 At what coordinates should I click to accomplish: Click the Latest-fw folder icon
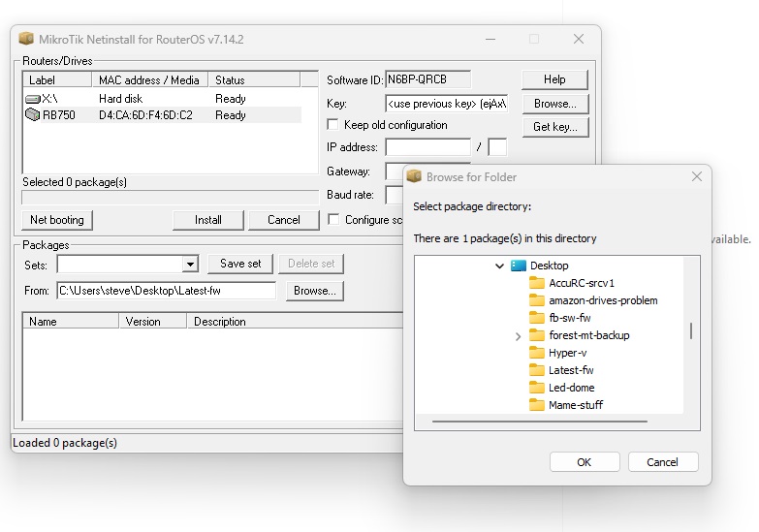click(537, 370)
